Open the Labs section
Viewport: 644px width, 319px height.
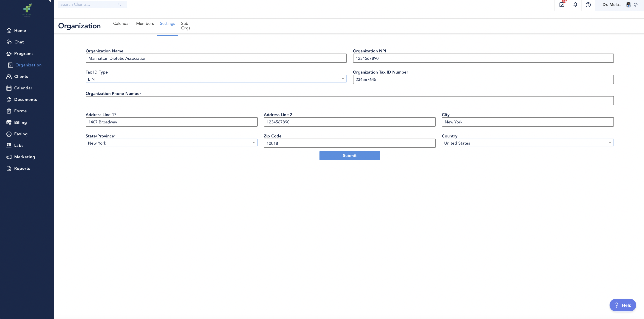(x=19, y=145)
